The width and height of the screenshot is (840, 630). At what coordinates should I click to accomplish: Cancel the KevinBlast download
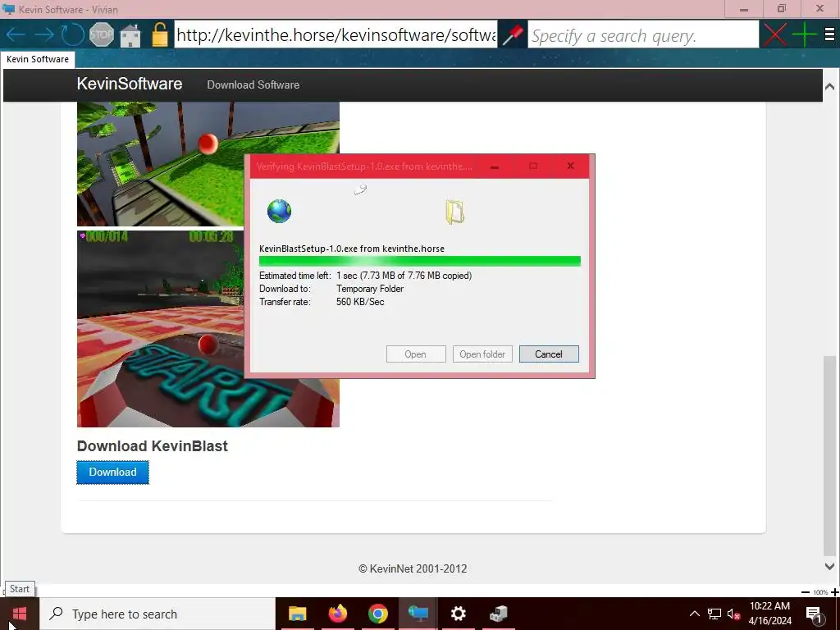[x=549, y=354]
